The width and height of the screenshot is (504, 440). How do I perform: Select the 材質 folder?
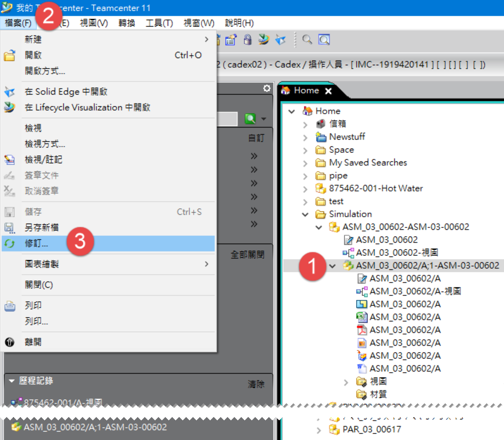(378, 394)
